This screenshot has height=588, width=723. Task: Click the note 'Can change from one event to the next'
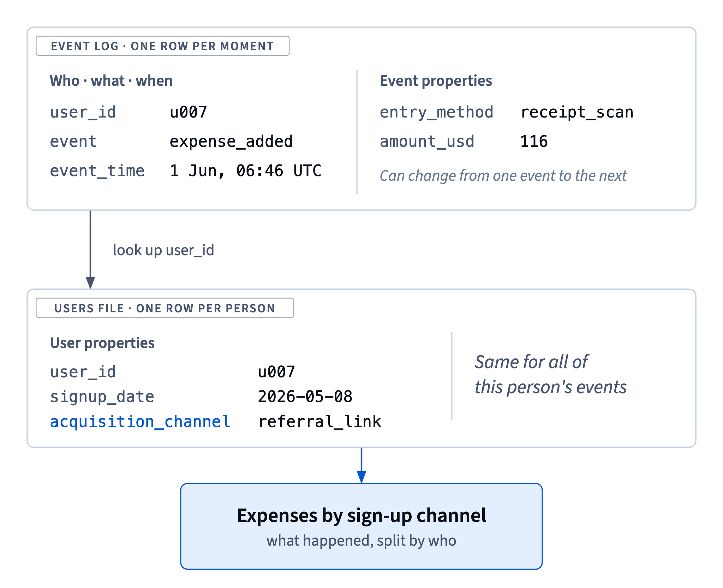coord(503,175)
